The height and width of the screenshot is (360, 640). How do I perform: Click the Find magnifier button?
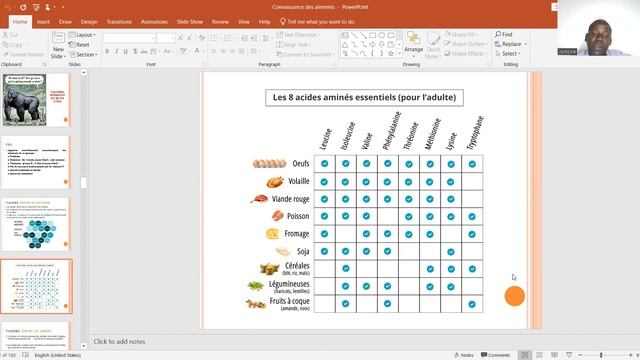click(504, 34)
